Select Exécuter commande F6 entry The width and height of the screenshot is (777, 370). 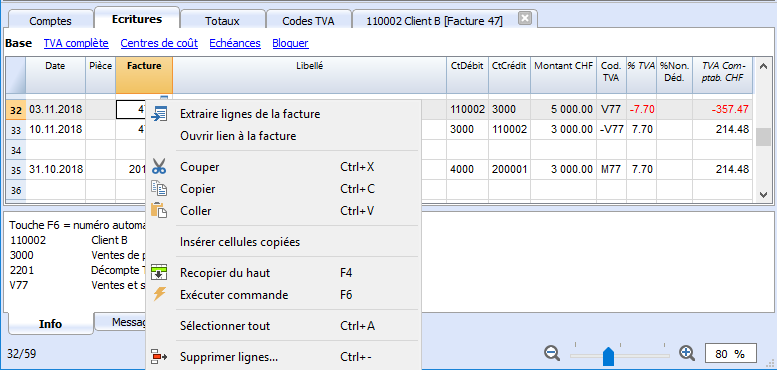pos(283,295)
